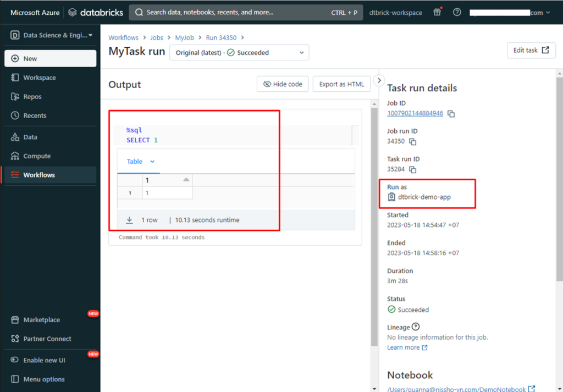Viewport: 563px width, 392px height.
Task: Click the Export as HTML button
Action: [341, 84]
